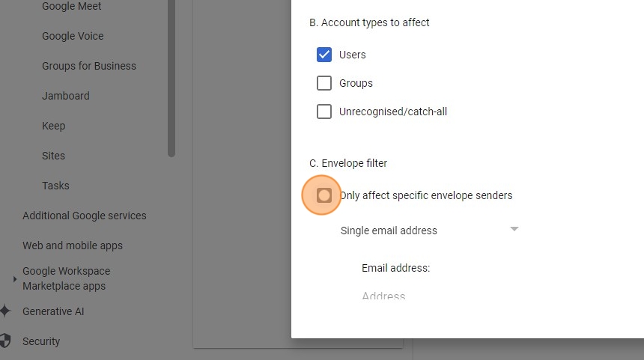
Task: Check the Unrecognised/catch-all checkbox
Action: (x=324, y=112)
